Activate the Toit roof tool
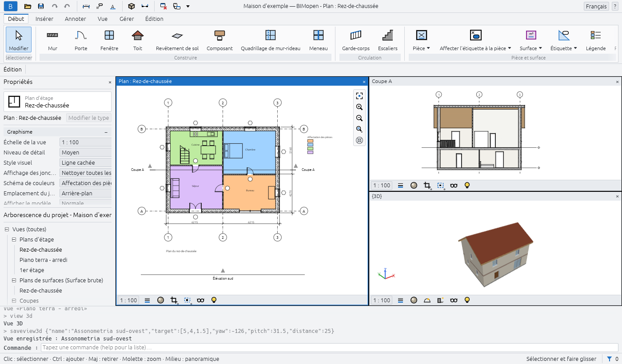 point(138,40)
